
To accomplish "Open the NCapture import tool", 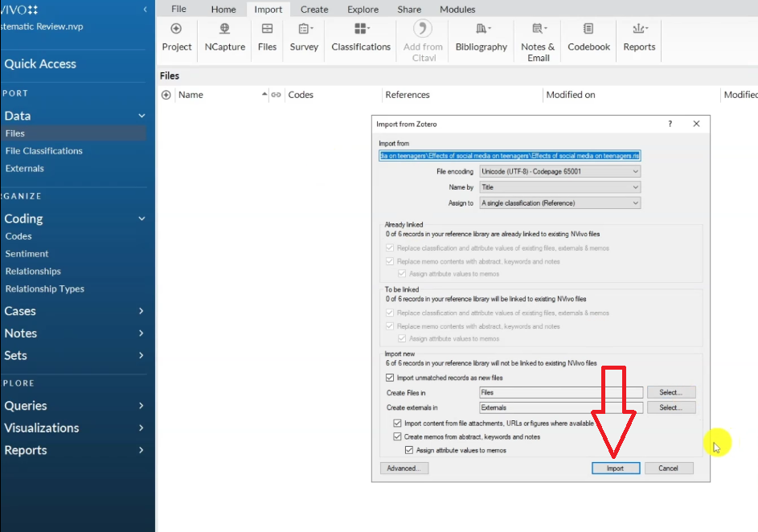I will coord(225,38).
